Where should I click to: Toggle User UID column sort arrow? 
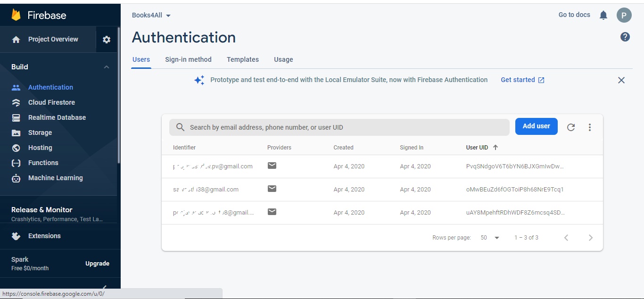[x=495, y=147]
